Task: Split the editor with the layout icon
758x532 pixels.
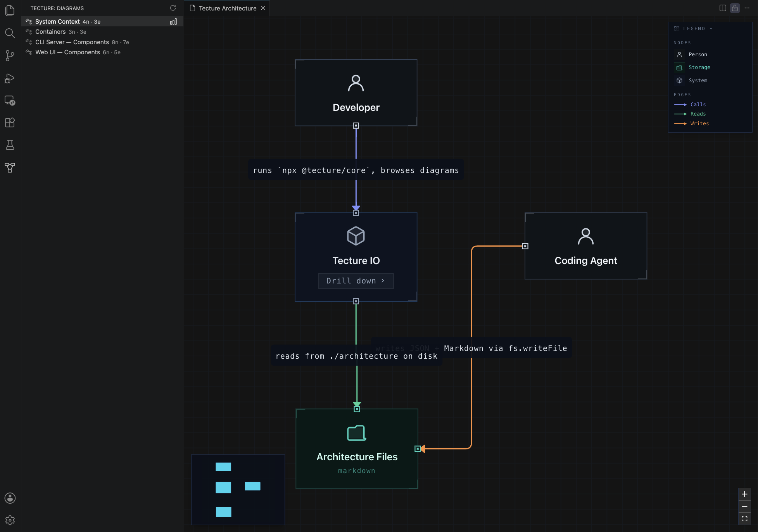Action: 723,8
